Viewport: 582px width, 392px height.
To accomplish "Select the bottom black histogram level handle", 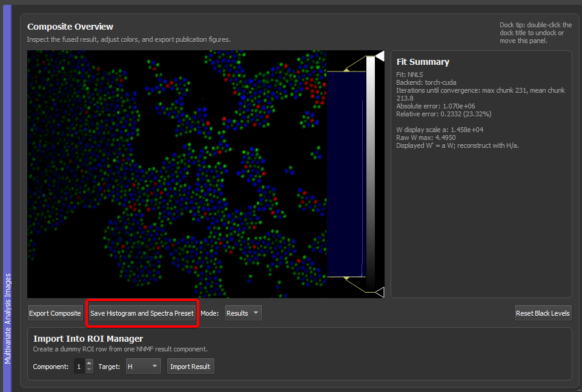I will (379, 292).
